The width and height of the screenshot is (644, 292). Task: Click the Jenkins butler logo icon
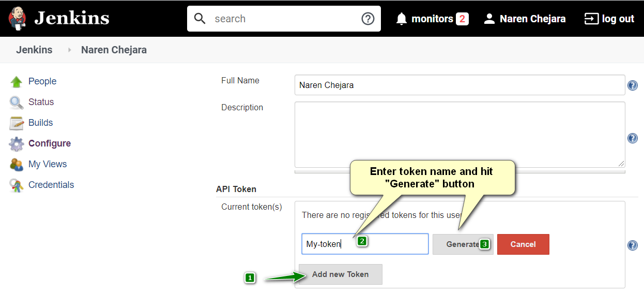point(18,18)
